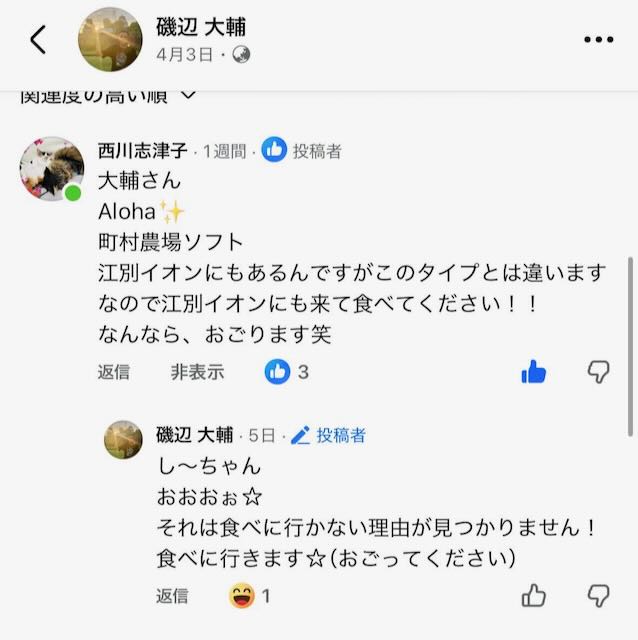
Task: Open 西川志津子 commenter name link
Action: pos(143,151)
